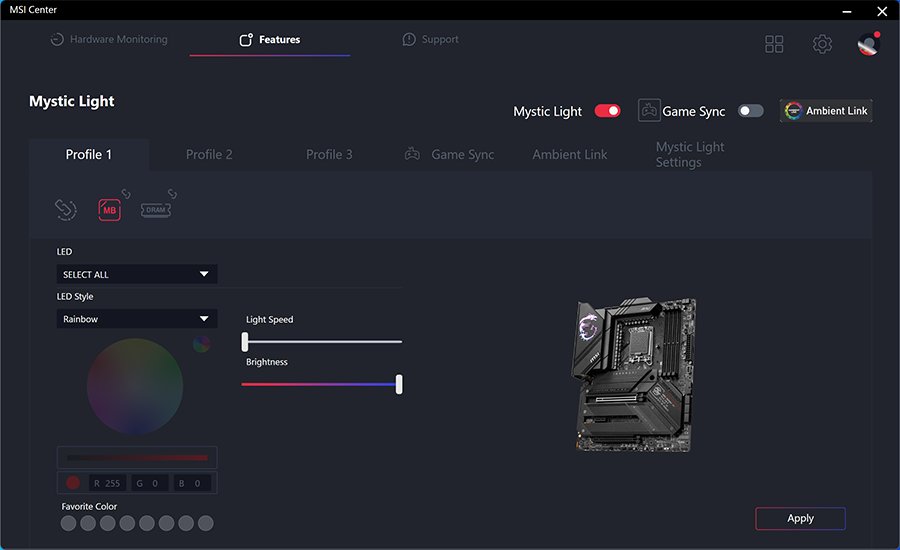The width and height of the screenshot is (900, 550).
Task: Select the second Favorite Color slot
Action: [x=88, y=523]
